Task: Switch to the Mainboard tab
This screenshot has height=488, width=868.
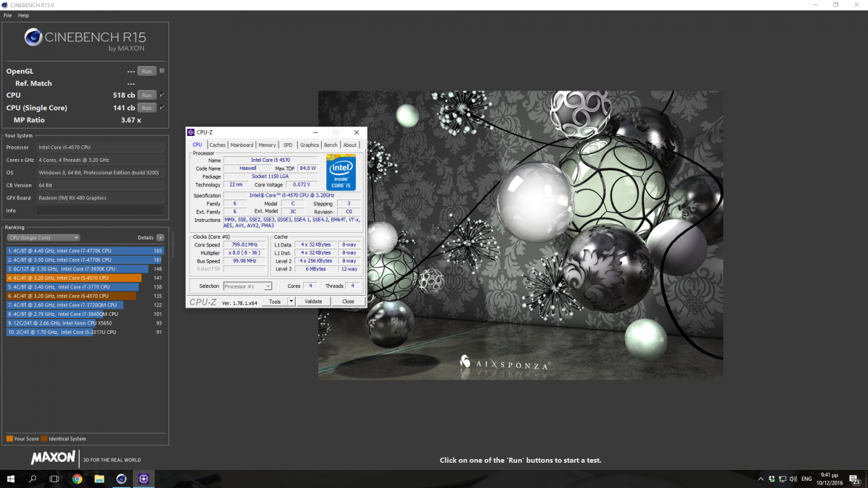Action: coord(242,145)
